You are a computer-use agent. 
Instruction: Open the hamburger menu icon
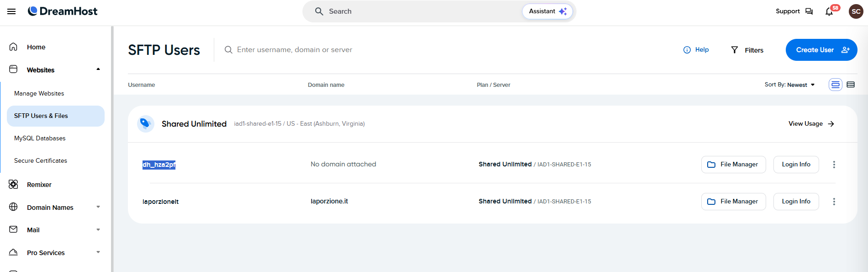(x=11, y=11)
